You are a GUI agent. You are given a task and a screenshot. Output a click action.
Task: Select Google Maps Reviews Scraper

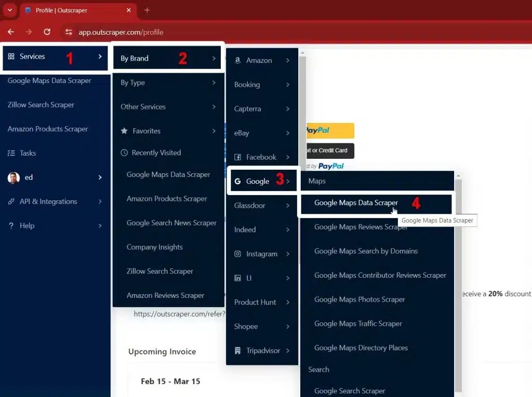[377, 227]
